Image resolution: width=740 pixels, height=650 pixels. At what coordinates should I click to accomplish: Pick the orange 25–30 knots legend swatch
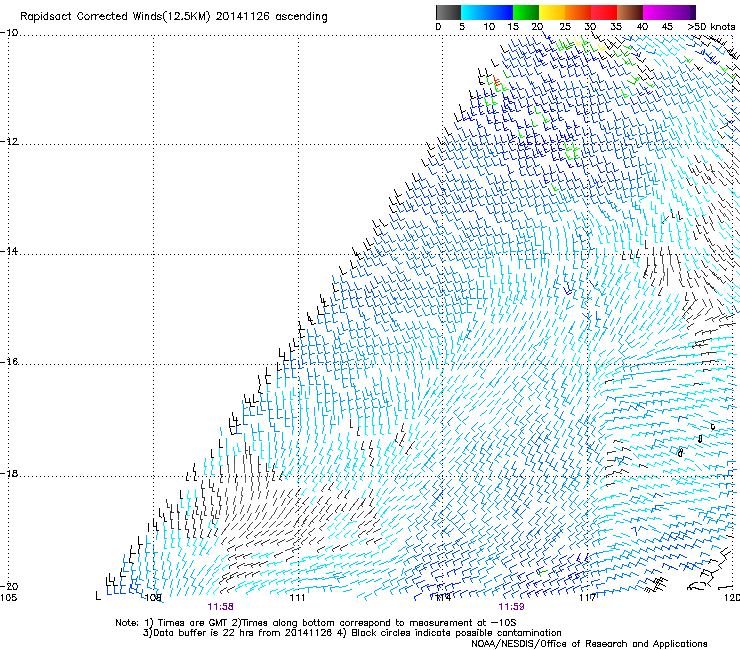(578, 12)
